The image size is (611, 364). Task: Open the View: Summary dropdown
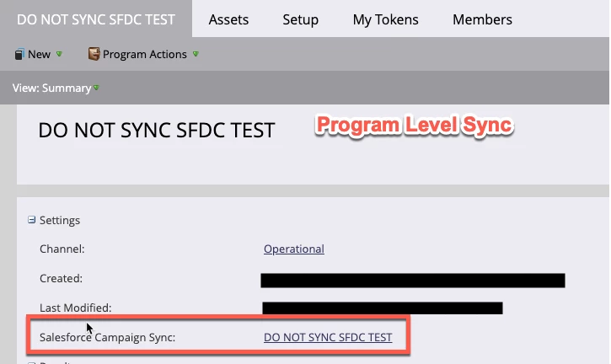tap(56, 88)
